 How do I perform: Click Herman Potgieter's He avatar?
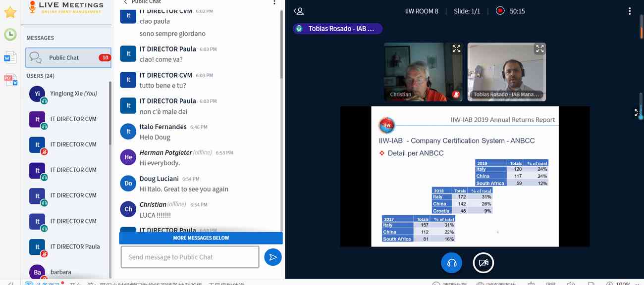[x=128, y=157]
